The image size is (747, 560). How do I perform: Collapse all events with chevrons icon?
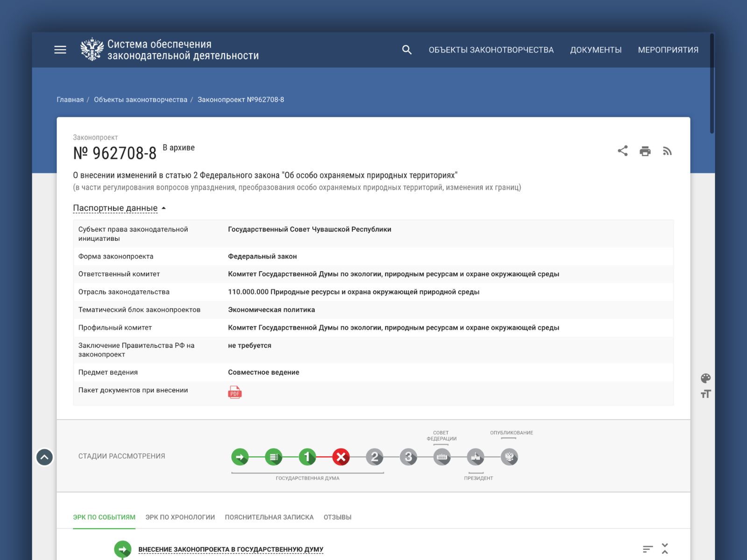pos(665,549)
